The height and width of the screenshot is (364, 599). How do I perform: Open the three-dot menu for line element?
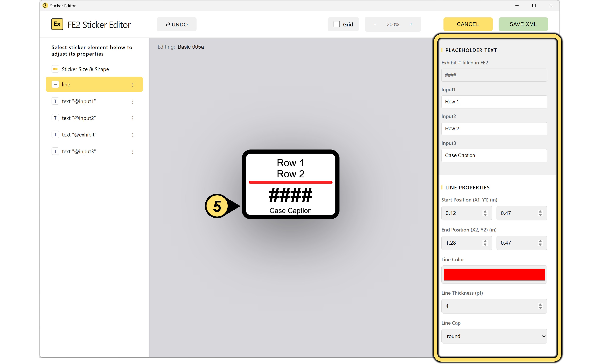[x=133, y=85]
